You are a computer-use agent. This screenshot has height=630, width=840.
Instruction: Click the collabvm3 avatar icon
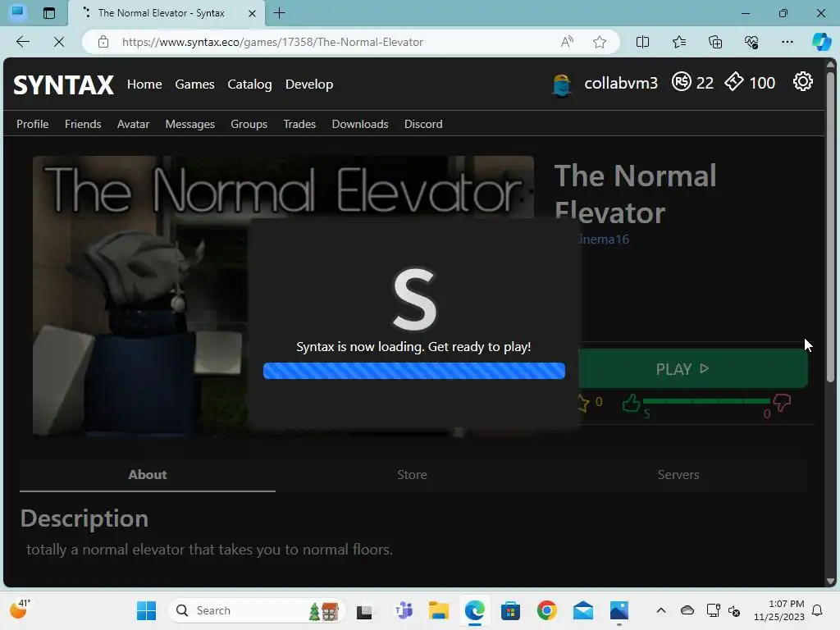(x=561, y=84)
